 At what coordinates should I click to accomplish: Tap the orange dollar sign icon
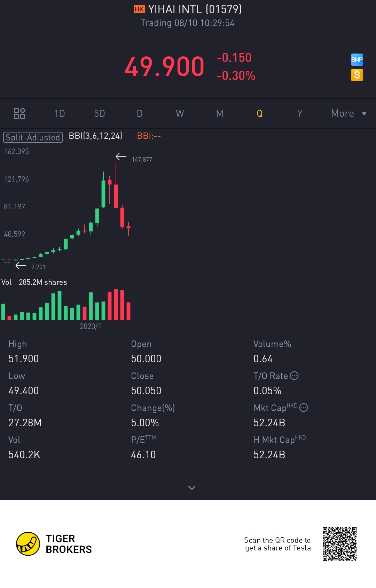[357, 75]
